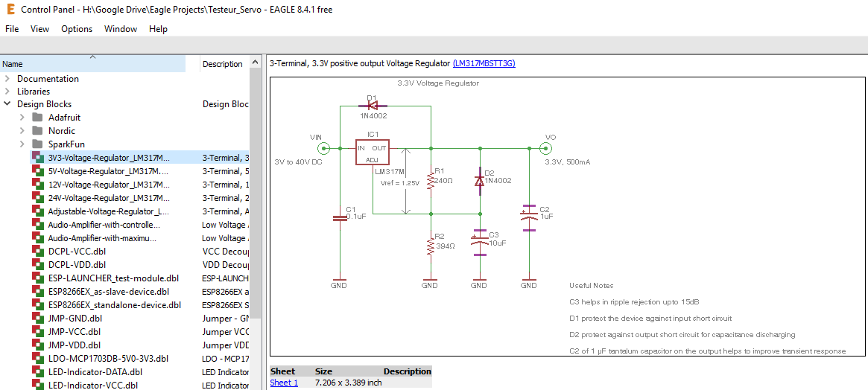
Task: Select LED-Indicator-VCC.dbl
Action: point(93,385)
